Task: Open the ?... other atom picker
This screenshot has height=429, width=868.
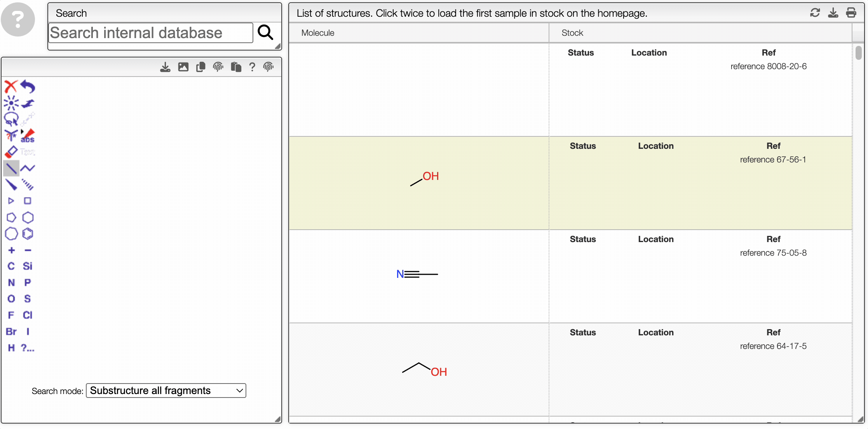Action: pyautogui.click(x=28, y=348)
